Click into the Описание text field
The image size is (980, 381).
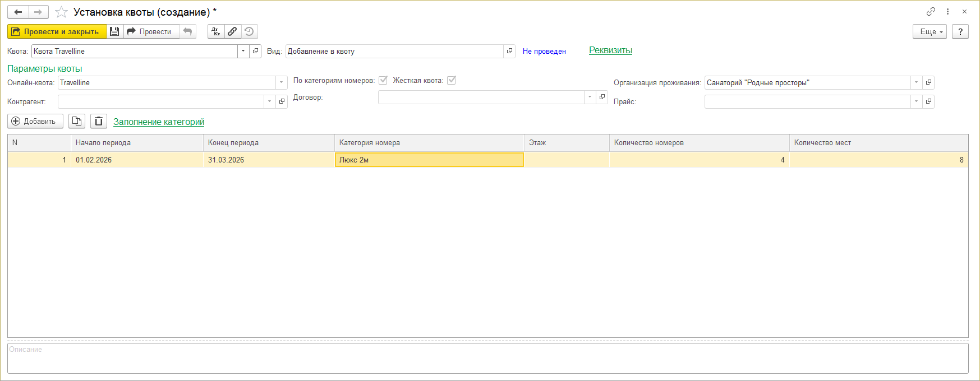coord(487,358)
